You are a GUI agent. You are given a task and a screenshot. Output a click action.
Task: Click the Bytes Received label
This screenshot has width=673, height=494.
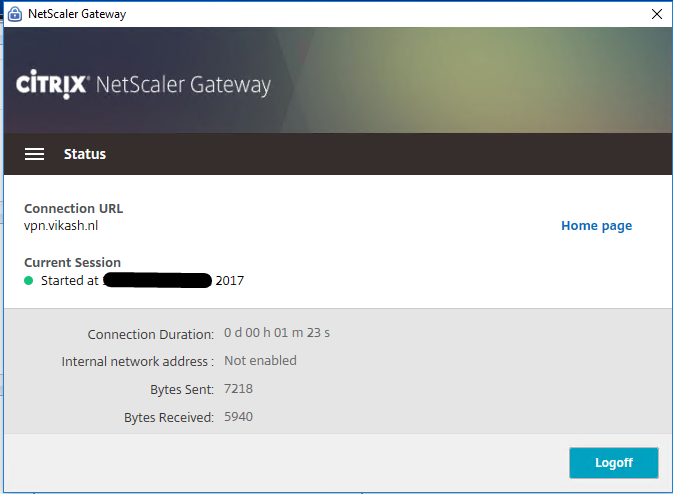click(169, 417)
